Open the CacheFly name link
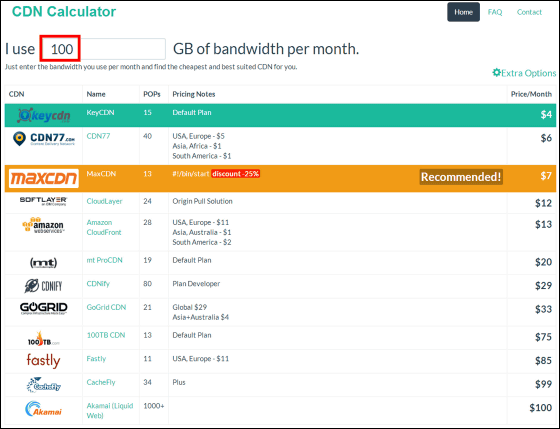Screen dimensions: 560x429 tap(101, 382)
